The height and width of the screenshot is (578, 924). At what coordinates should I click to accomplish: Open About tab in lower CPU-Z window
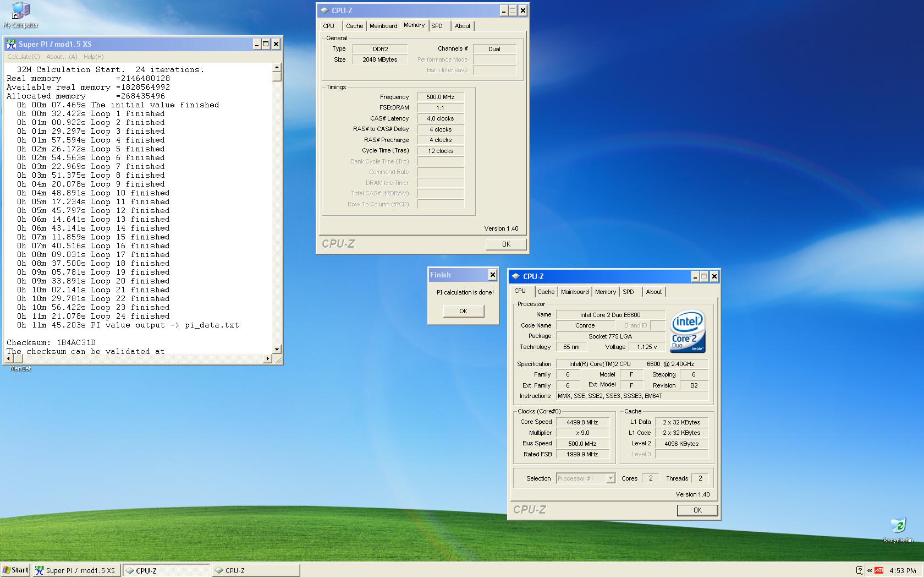(654, 292)
